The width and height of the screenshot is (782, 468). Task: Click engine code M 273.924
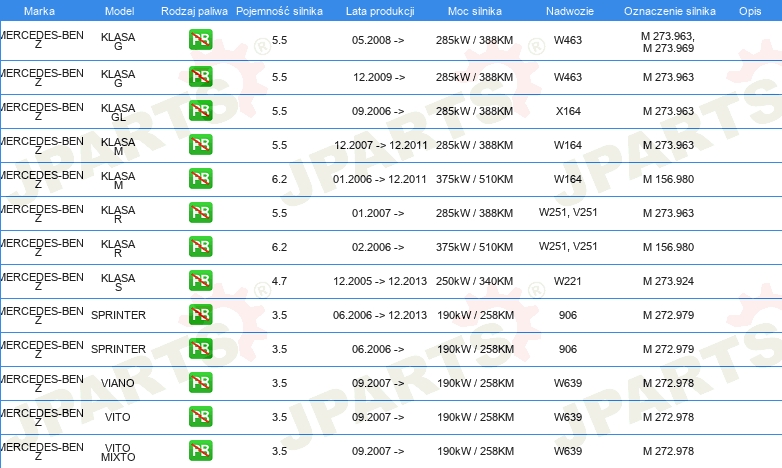tap(668, 281)
